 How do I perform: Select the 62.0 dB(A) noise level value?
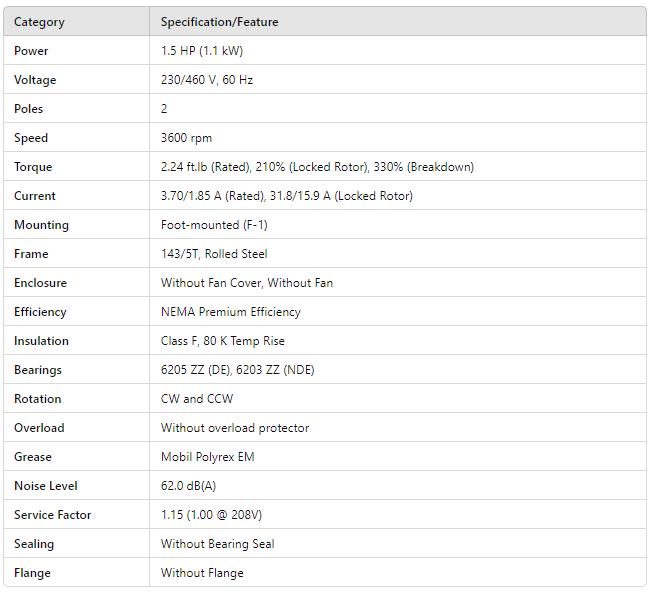(x=190, y=486)
